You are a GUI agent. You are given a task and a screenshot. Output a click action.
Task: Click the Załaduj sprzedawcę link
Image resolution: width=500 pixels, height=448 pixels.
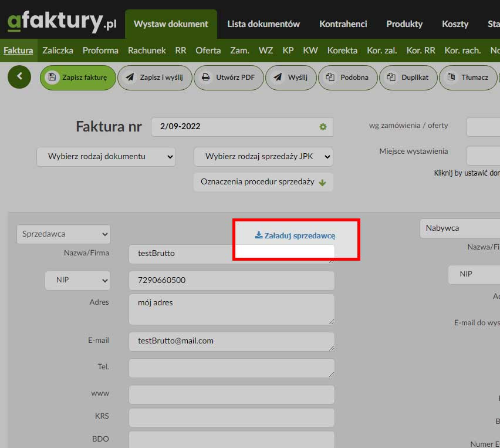click(x=295, y=235)
